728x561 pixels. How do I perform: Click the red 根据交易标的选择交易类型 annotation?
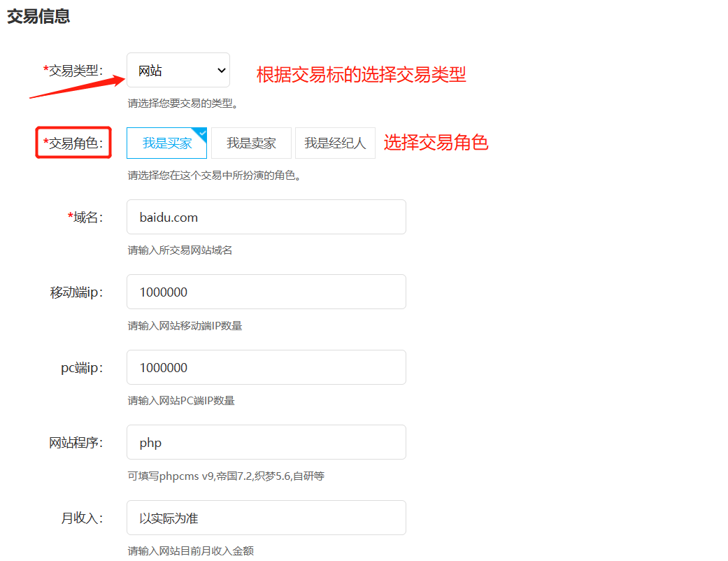[x=361, y=74]
